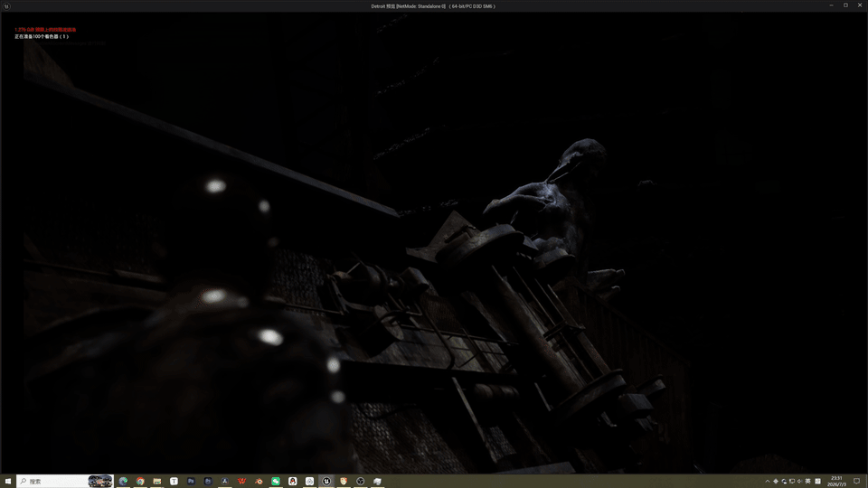Image resolution: width=868 pixels, height=488 pixels.
Task: Open the clock showing 23:31
Action: (836, 482)
